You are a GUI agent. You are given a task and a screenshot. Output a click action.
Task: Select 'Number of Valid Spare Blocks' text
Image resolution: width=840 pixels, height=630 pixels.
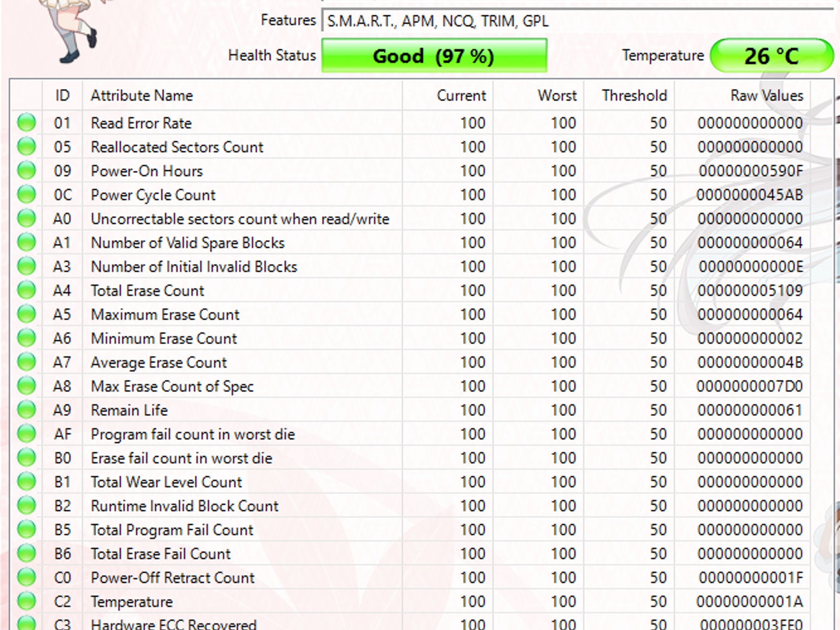click(187, 243)
